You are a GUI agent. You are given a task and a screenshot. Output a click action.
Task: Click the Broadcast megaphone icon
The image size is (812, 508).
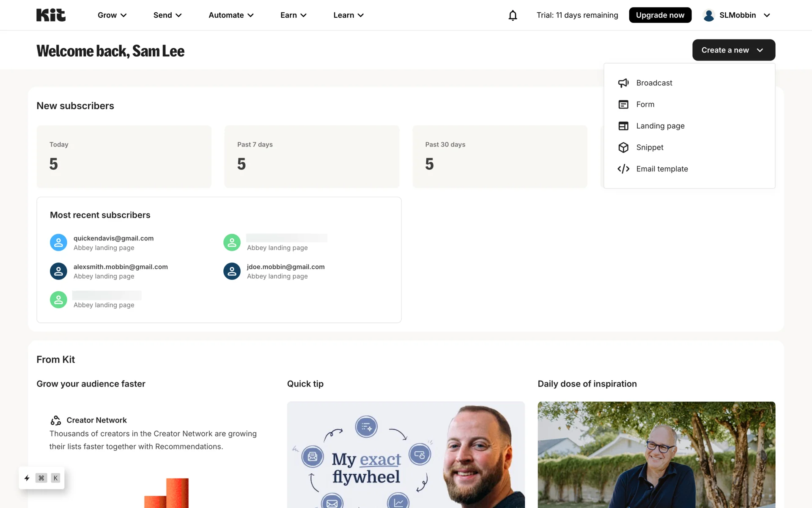[623, 83]
